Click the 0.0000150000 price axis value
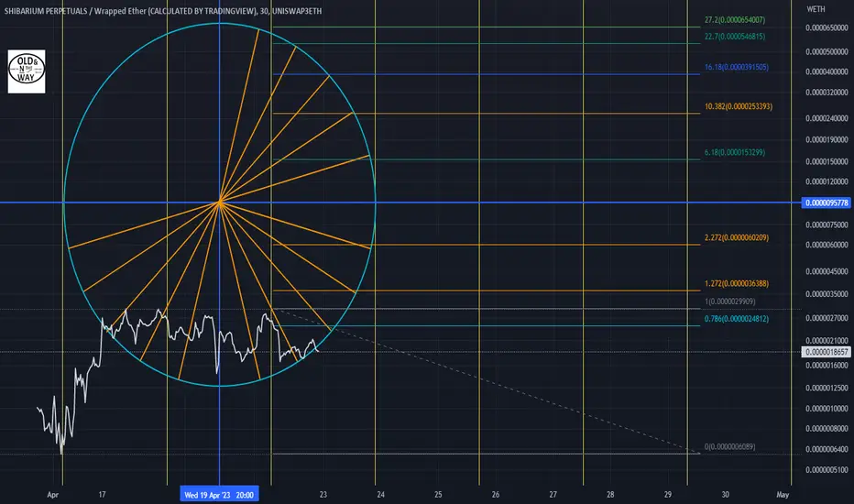The height and width of the screenshot is (504, 854). point(827,162)
